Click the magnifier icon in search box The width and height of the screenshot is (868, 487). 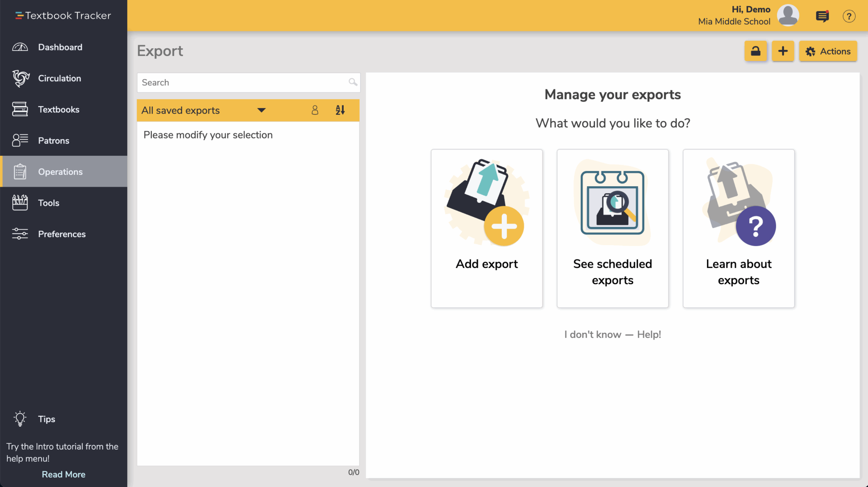[353, 82]
